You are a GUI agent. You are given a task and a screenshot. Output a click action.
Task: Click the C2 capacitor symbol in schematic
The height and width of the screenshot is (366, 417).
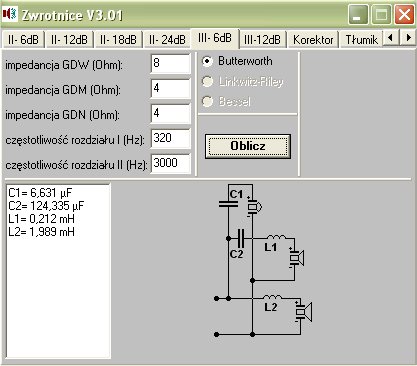pyautogui.click(x=240, y=238)
